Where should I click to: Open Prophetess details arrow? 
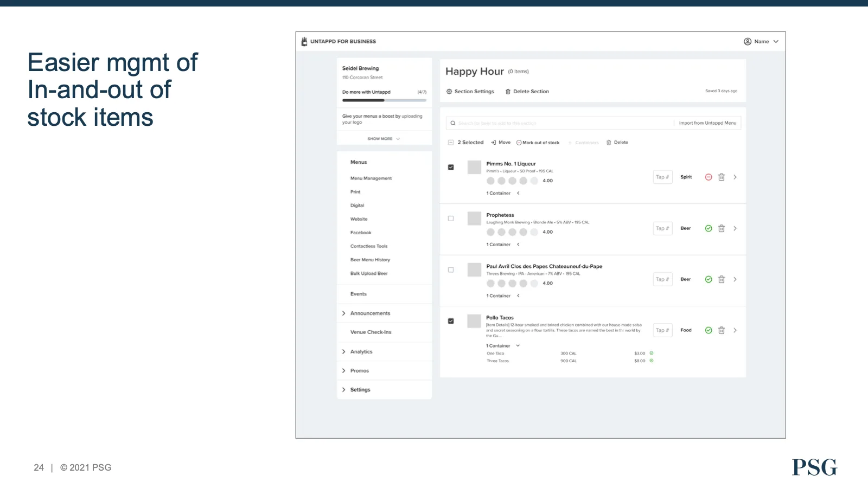click(x=735, y=228)
